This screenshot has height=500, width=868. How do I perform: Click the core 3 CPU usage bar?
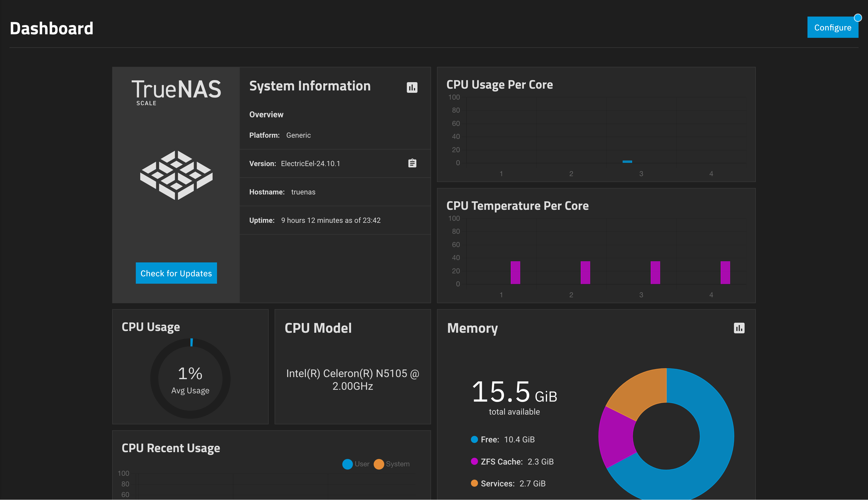(x=627, y=162)
